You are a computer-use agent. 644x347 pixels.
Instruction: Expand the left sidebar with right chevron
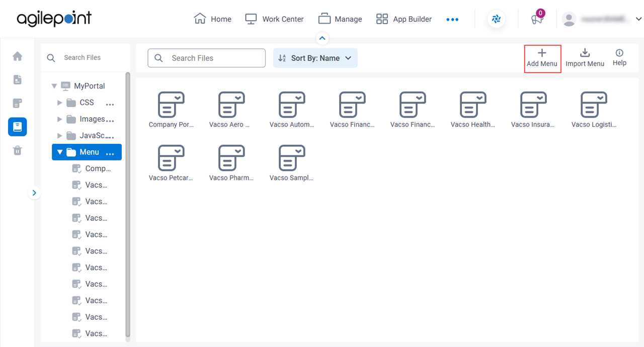pyautogui.click(x=34, y=193)
